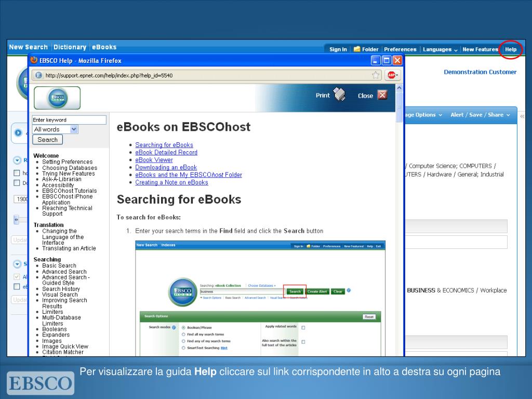This screenshot has height=399, width=532.
Task: Open the eBook Viewer link
Action: pyautogui.click(x=154, y=160)
